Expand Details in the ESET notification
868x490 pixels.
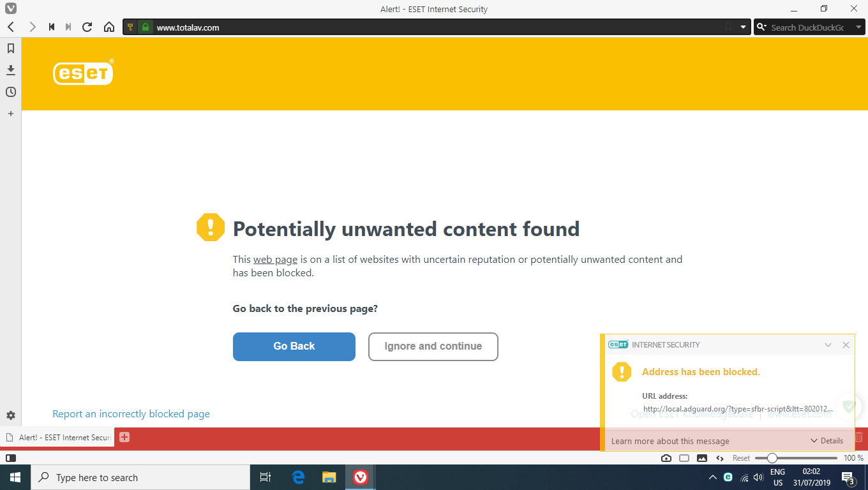click(827, 441)
